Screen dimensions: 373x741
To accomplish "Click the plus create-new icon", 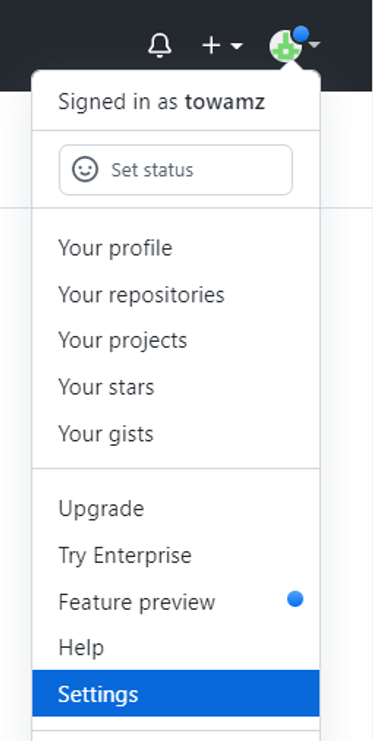I will click(211, 46).
